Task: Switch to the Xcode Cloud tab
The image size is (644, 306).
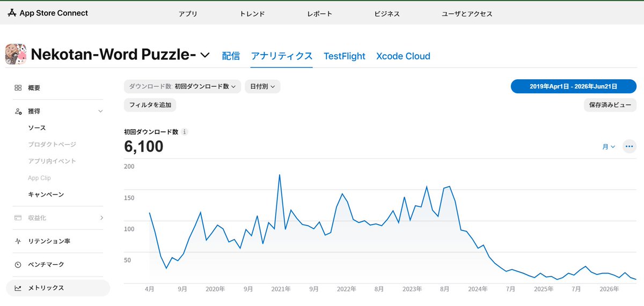Action: pyautogui.click(x=403, y=56)
